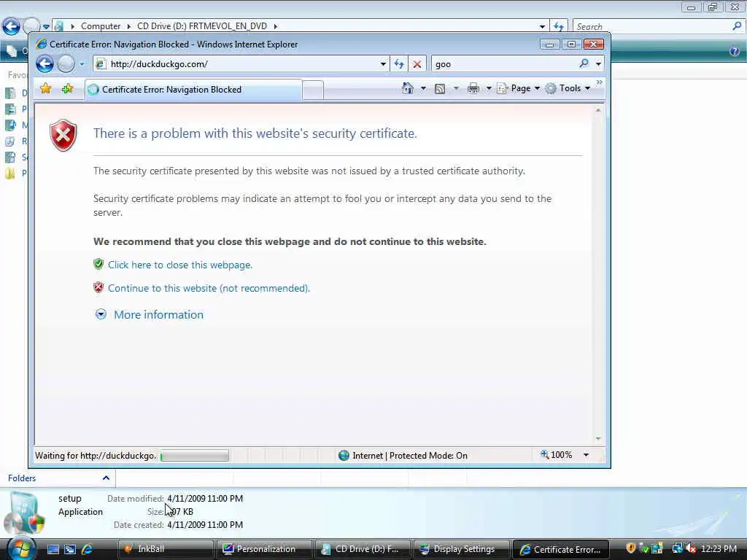Open recent pages dropdown beside forward button

click(x=82, y=64)
